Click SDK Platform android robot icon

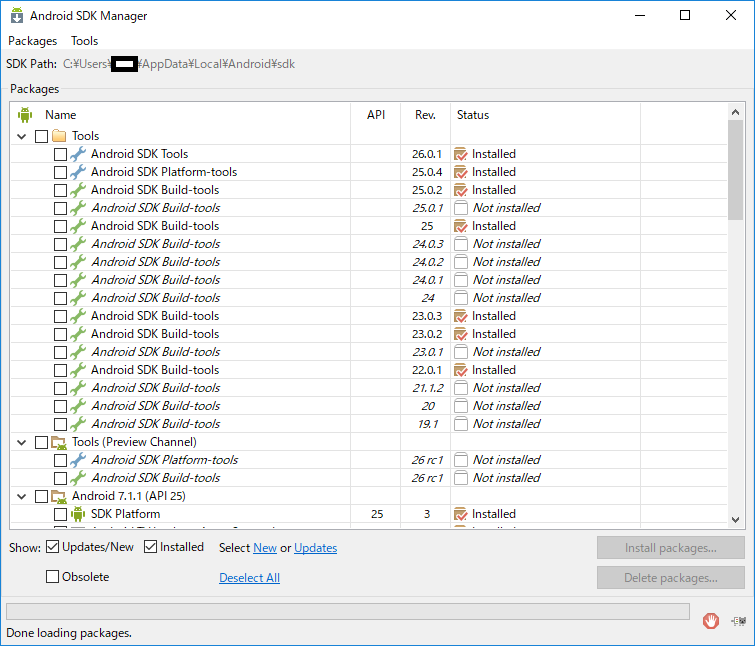click(x=78, y=514)
